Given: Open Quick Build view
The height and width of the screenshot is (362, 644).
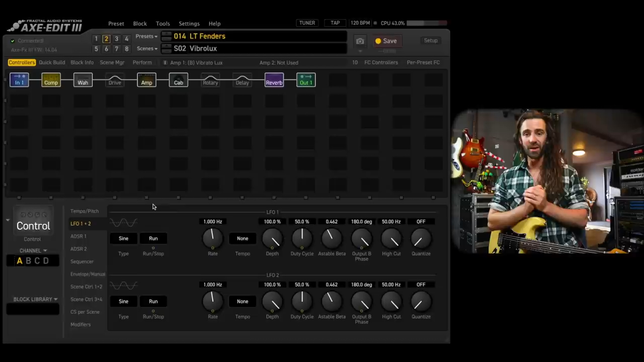Looking at the screenshot, I should 52,62.
